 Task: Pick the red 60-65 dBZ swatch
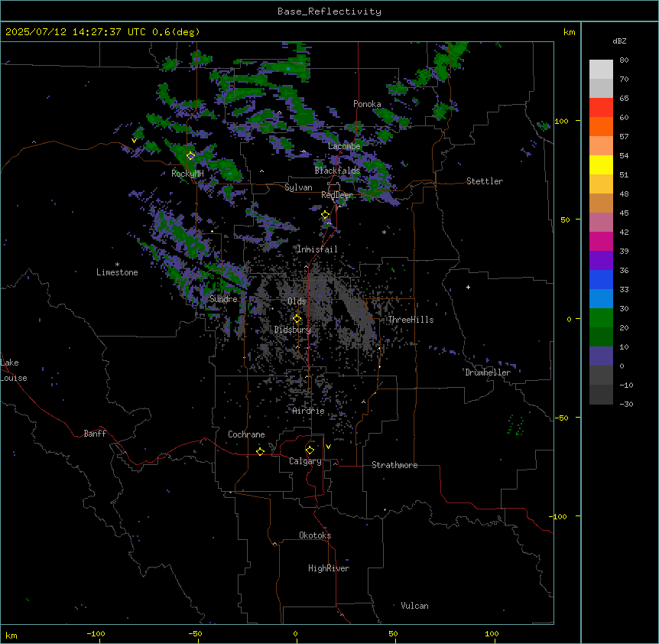tap(601, 108)
